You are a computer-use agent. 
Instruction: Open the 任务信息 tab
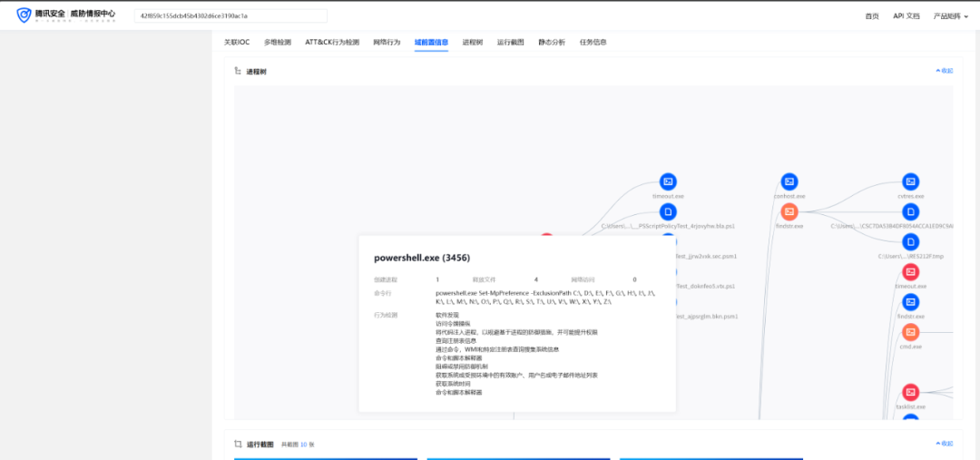593,43
